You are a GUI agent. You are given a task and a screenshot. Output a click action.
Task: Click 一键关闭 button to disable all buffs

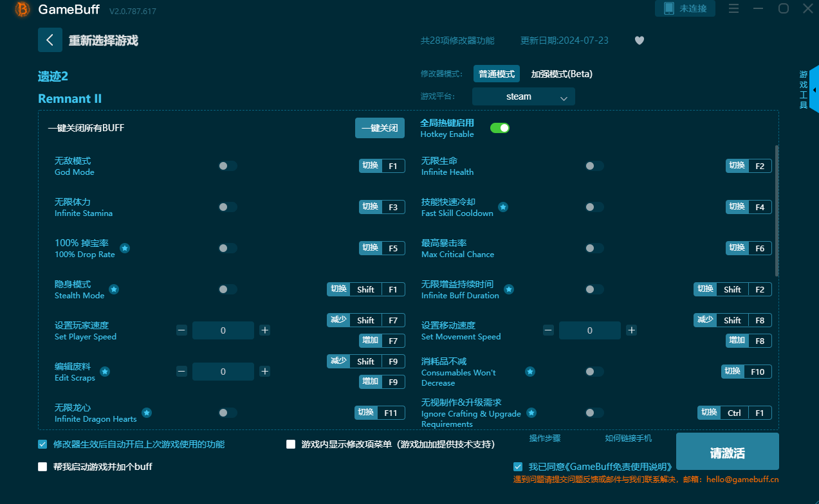pyautogui.click(x=380, y=128)
